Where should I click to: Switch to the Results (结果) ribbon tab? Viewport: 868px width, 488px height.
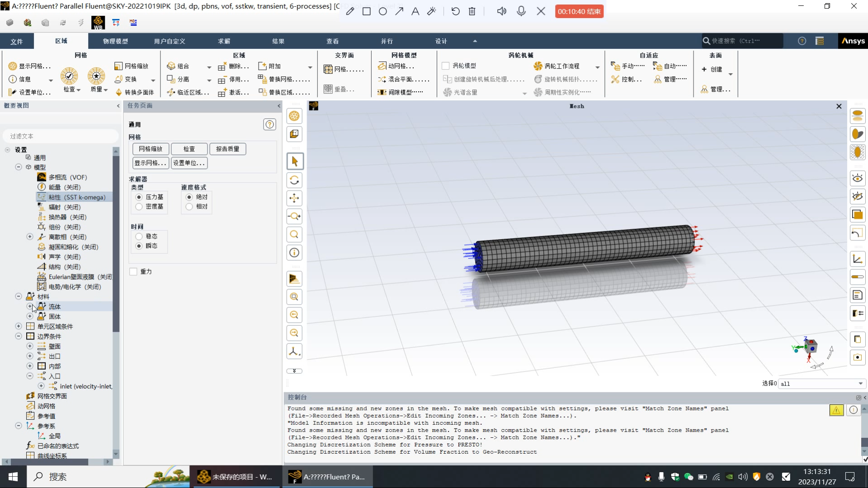(278, 41)
